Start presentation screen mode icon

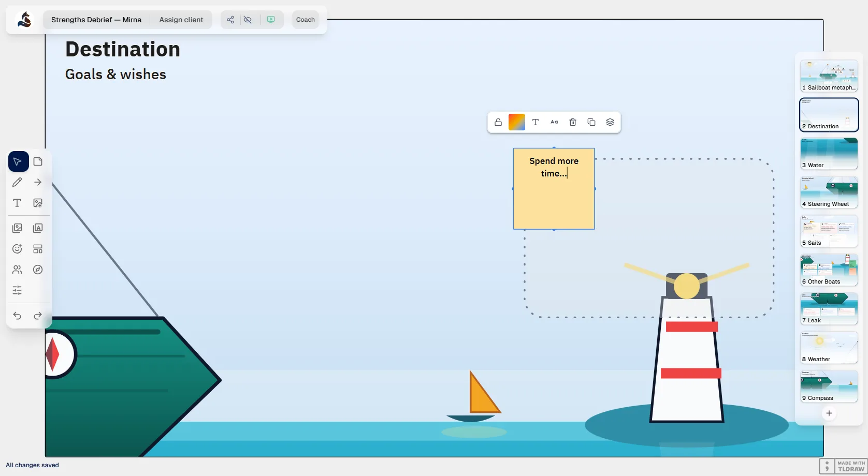271,20
